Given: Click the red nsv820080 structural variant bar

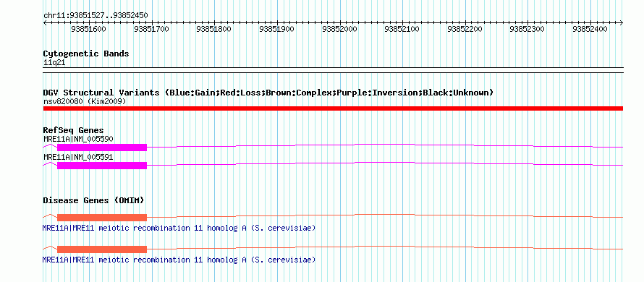Looking at the screenshot, I should [333, 108].
